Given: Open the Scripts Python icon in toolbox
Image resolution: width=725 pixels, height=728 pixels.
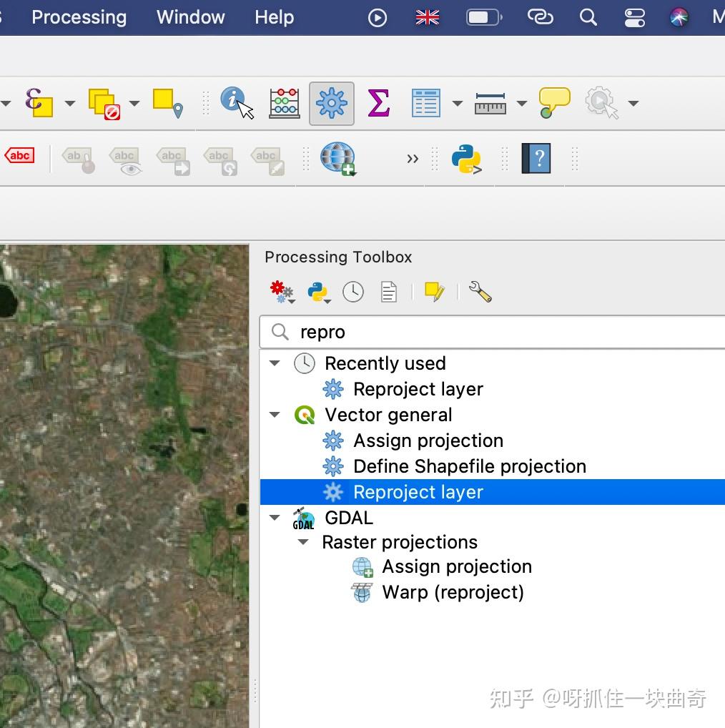Looking at the screenshot, I should (x=319, y=292).
